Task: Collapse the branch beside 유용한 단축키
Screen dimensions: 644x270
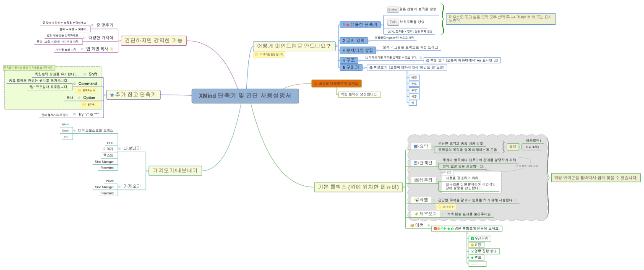Action: 382,25
